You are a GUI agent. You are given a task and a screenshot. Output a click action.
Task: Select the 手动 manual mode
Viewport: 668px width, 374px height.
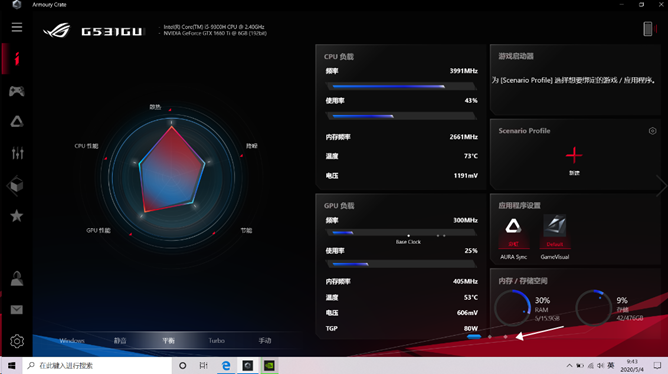(x=265, y=340)
